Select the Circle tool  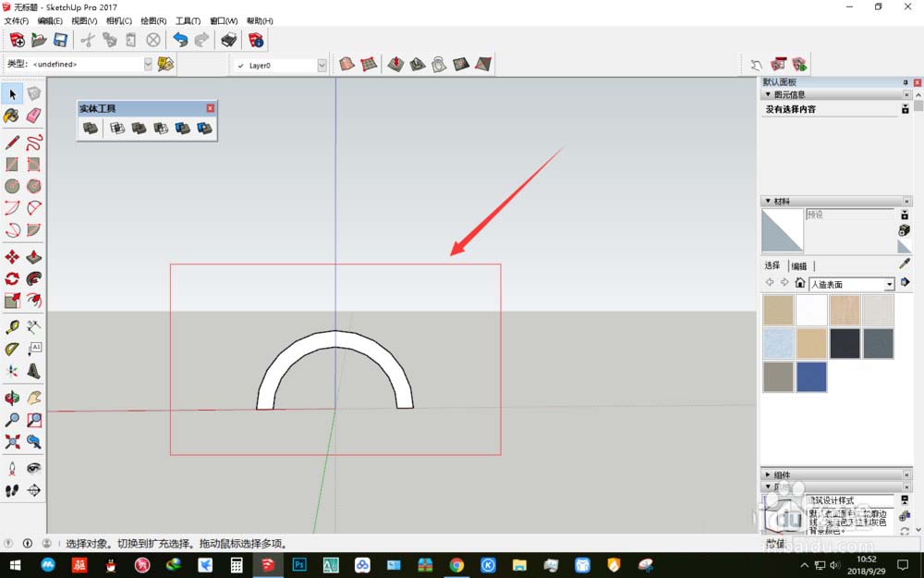pyautogui.click(x=12, y=186)
